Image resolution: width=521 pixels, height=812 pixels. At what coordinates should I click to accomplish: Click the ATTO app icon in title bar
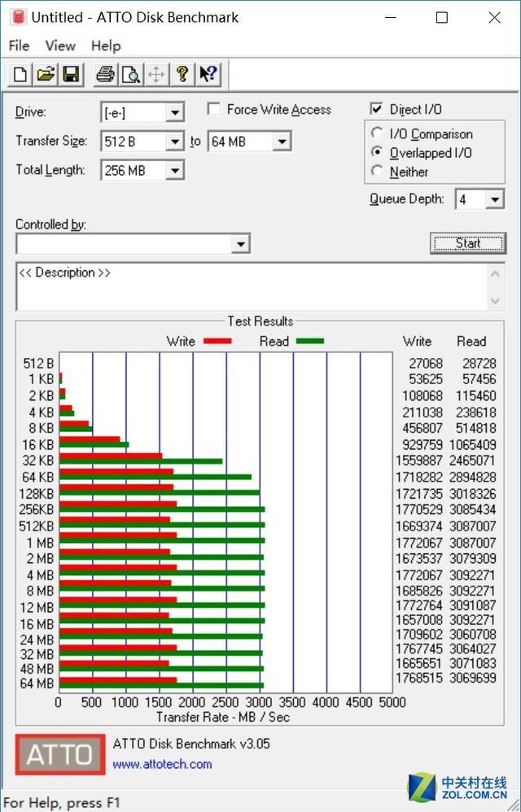[x=18, y=17]
